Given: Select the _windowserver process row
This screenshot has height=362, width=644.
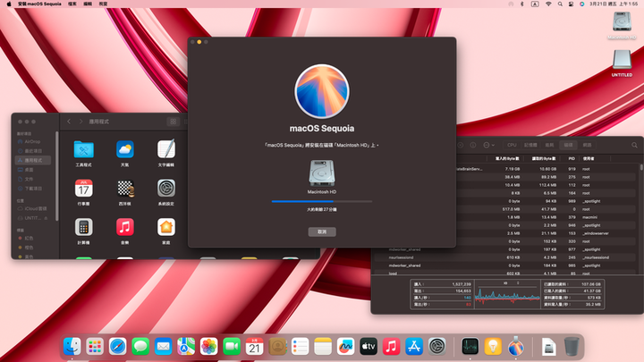Looking at the screenshot, I should coord(547,233).
